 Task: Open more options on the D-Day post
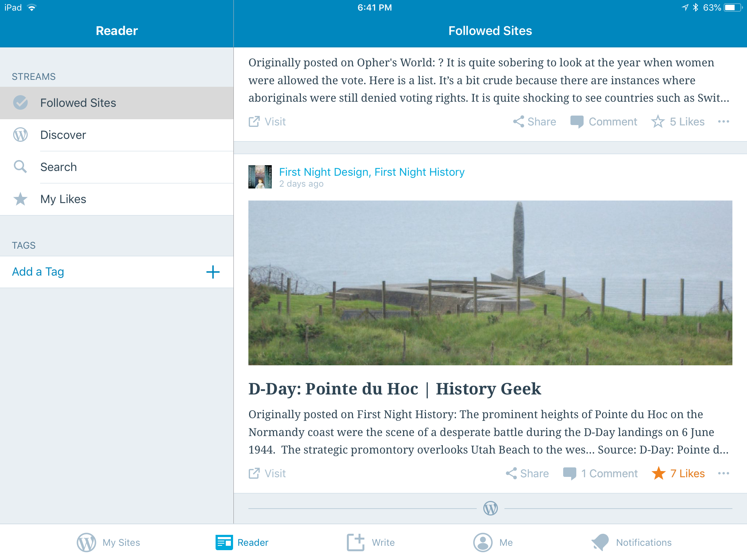pos(723,473)
